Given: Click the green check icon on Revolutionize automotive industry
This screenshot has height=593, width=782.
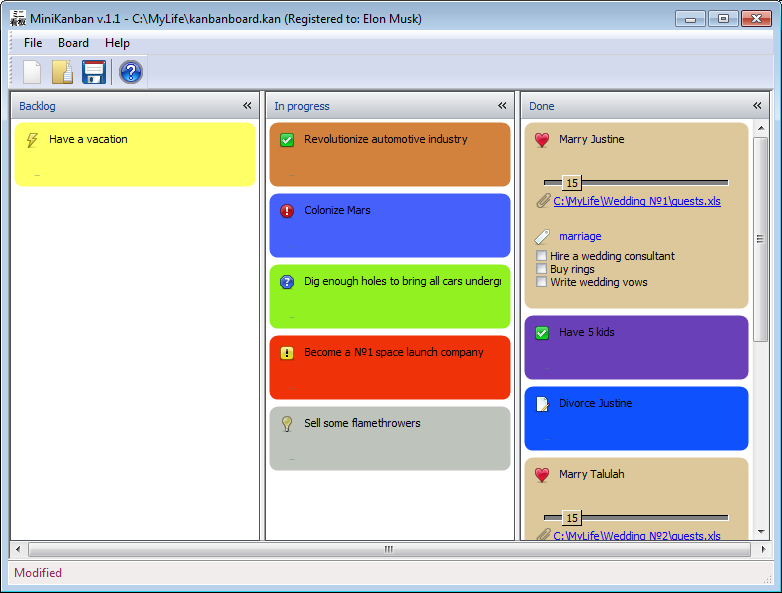Looking at the screenshot, I should click(x=287, y=140).
